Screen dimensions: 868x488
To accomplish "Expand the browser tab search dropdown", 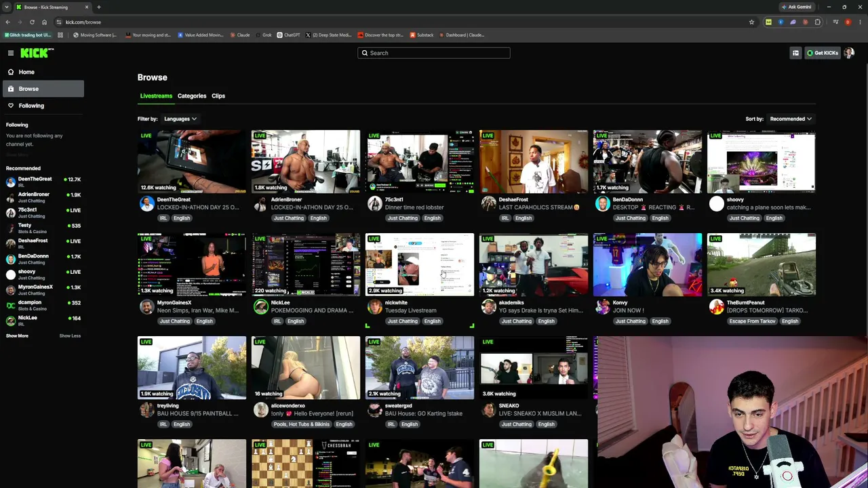I will 7,7.
